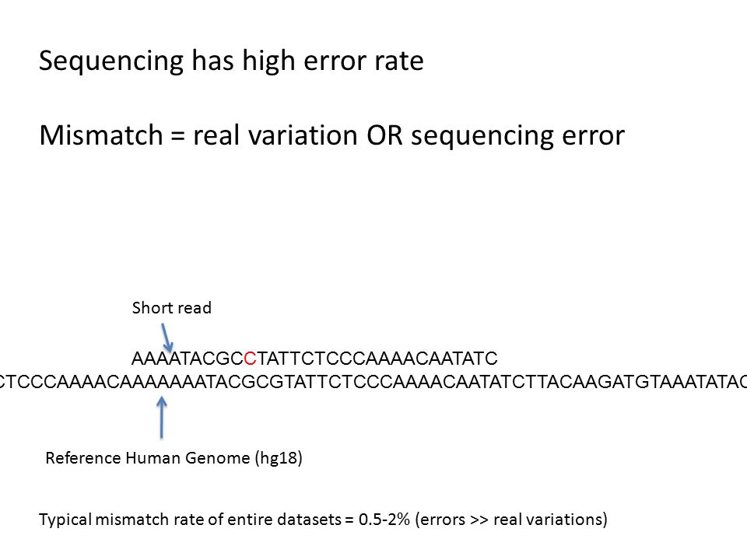
Task: Select the 'Typical mismatch rate' footer text
Action: (323, 519)
